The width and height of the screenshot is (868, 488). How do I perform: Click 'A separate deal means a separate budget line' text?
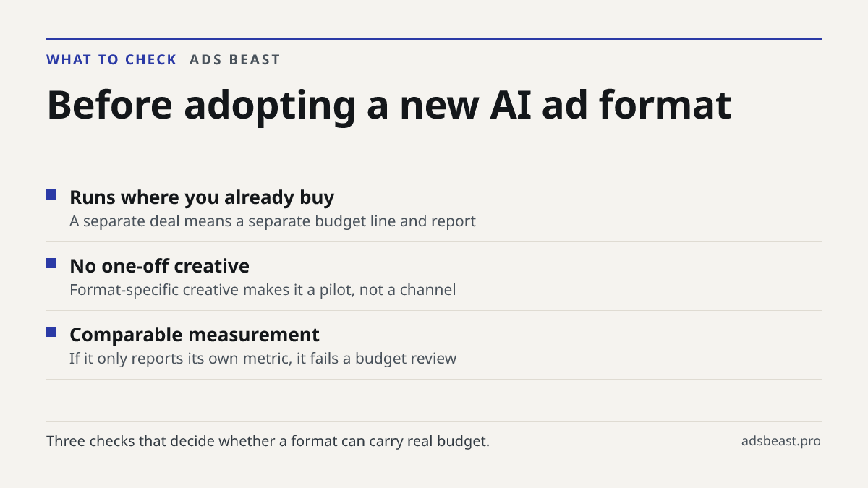point(273,221)
